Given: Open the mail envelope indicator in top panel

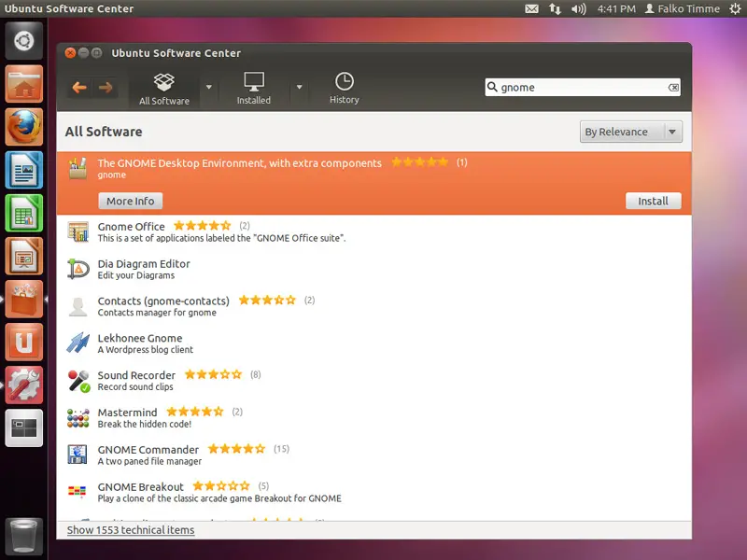Looking at the screenshot, I should point(531,8).
